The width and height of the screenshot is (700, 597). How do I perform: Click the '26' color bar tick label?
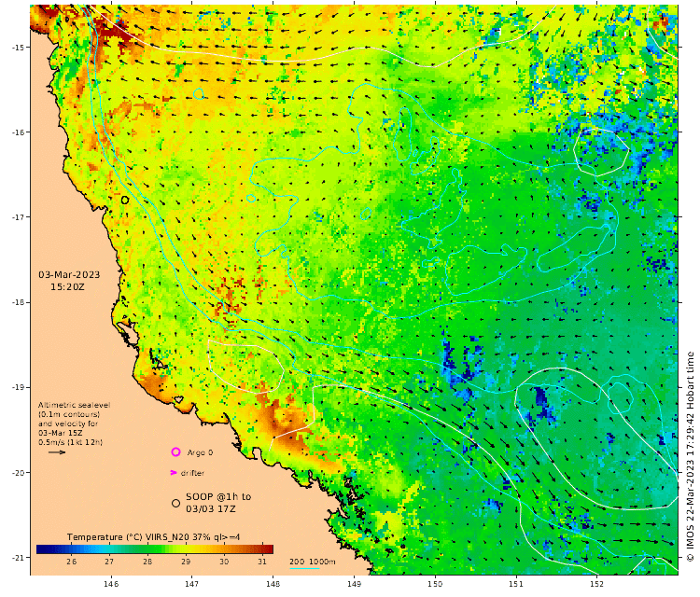tap(72, 562)
